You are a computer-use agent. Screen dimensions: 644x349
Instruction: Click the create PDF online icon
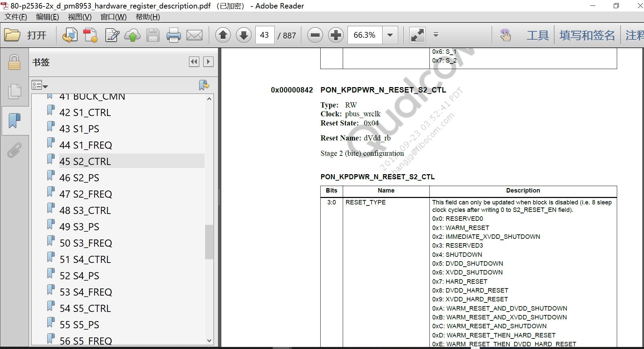point(90,35)
